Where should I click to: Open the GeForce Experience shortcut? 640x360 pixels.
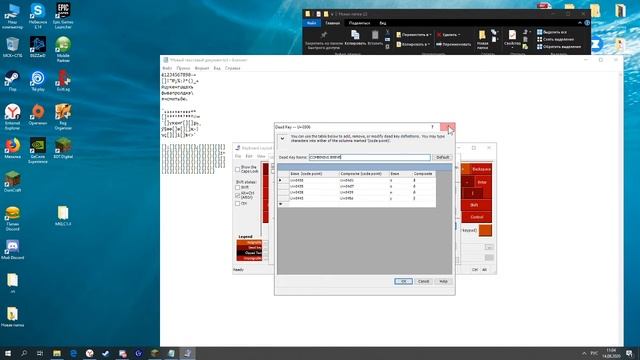(x=38, y=150)
